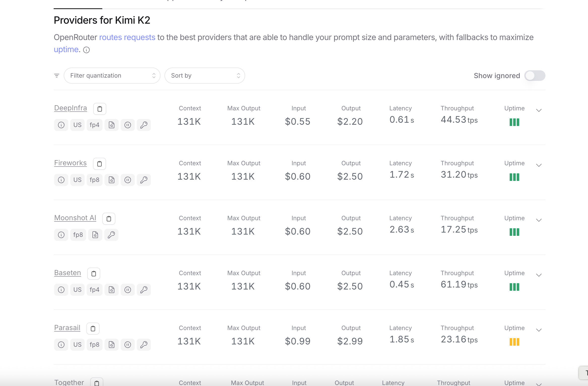Click the clipboard icon next to Fireworks

[x=100, y=164]
